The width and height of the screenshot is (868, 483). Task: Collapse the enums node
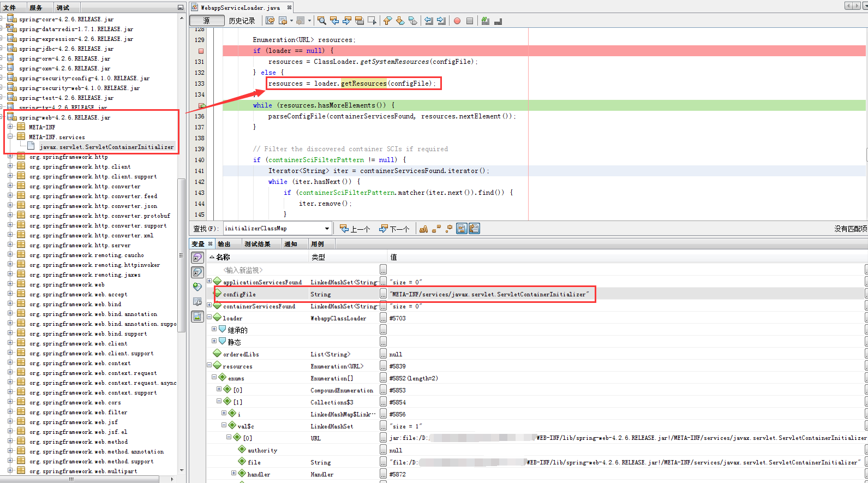click(x=214, y=377)
